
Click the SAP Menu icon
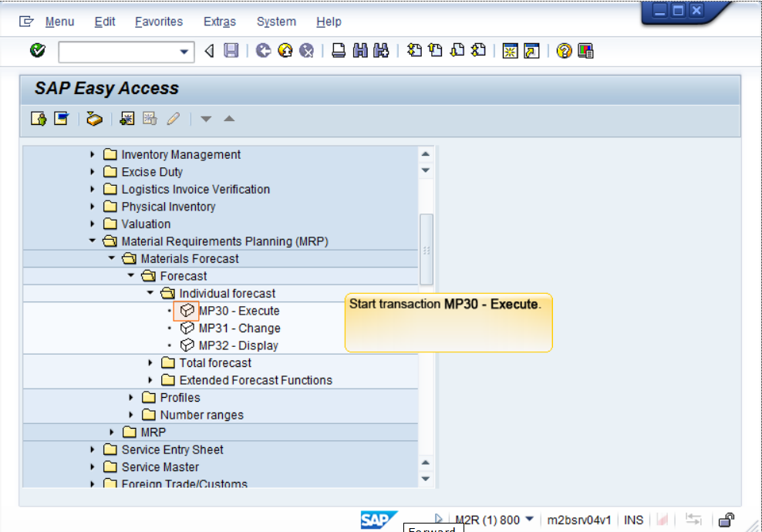click(x=61, y=119)
